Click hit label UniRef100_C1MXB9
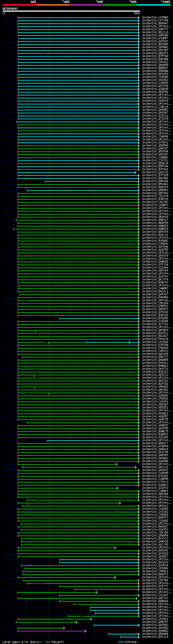173x644 pixels. [x=155, y=77]
